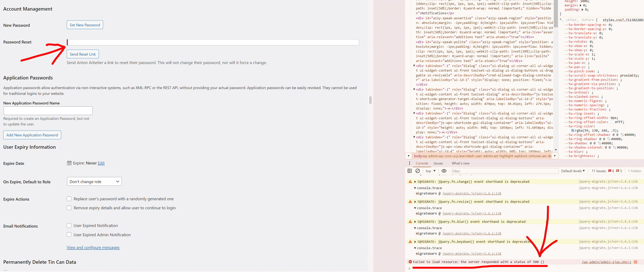The height and width of the screenshot is (272, 644).
Task: Expand the jQuery.fn.change() deprecated warning
Action: [415, 182]
